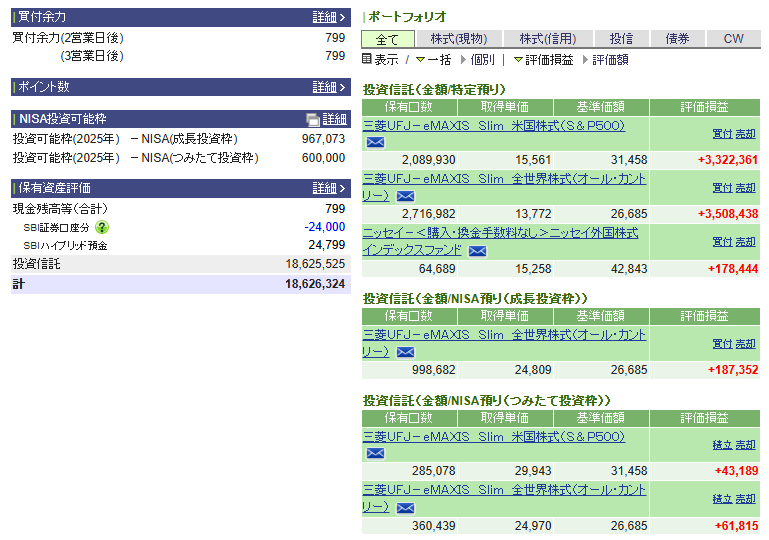Switch to 株式(信用) tab
The height and width of the screenshot is (540, 769).
(548, 39)
